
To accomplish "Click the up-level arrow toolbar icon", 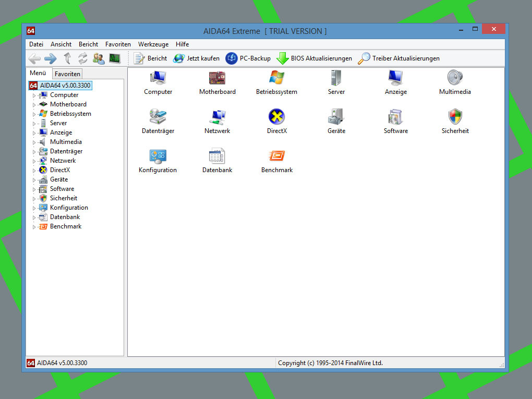I will click(67, 58).
